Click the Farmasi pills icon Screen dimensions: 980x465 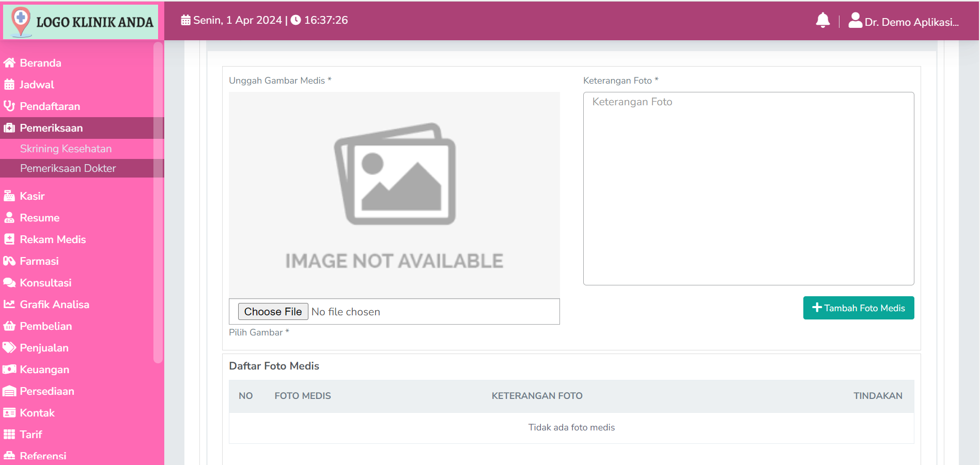9,261
